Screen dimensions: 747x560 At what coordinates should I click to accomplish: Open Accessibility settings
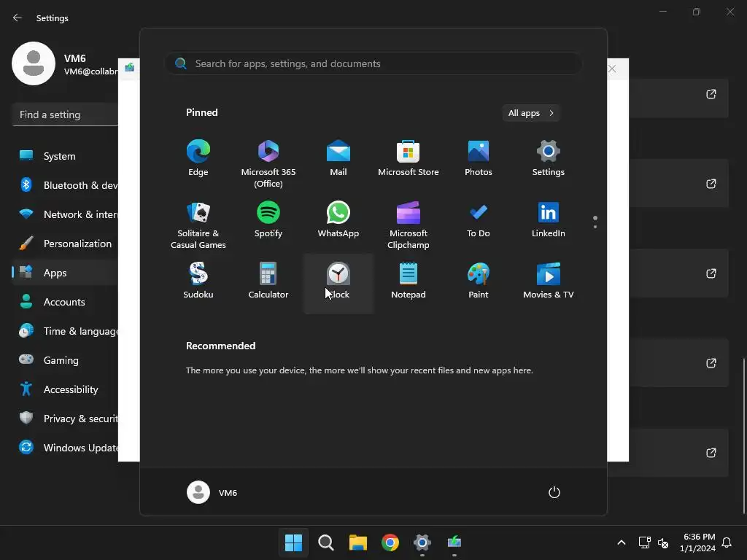pos(65,389)
